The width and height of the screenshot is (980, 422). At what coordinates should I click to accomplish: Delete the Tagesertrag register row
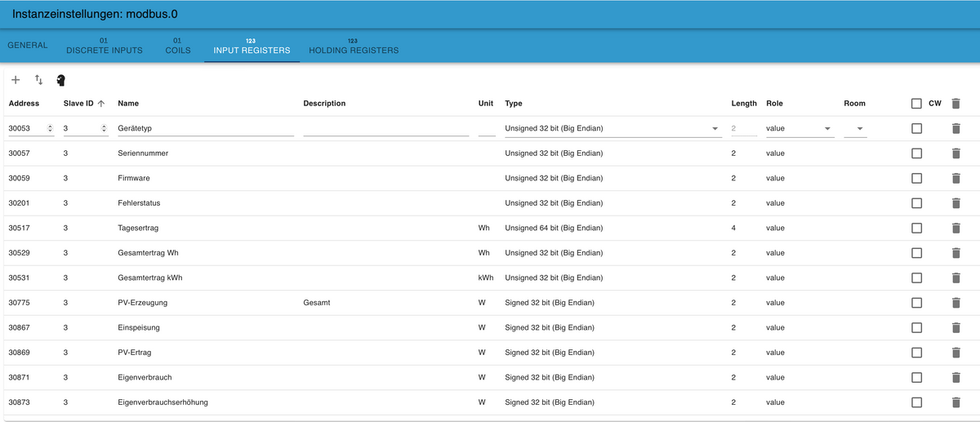click(x=955, y=228)
